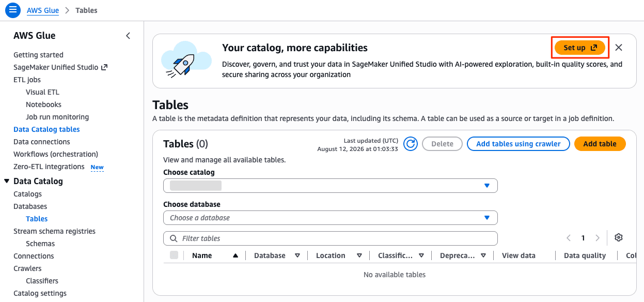Open Crawlers in sidebar
Screen dimensions: 644x302
[27, 268]
